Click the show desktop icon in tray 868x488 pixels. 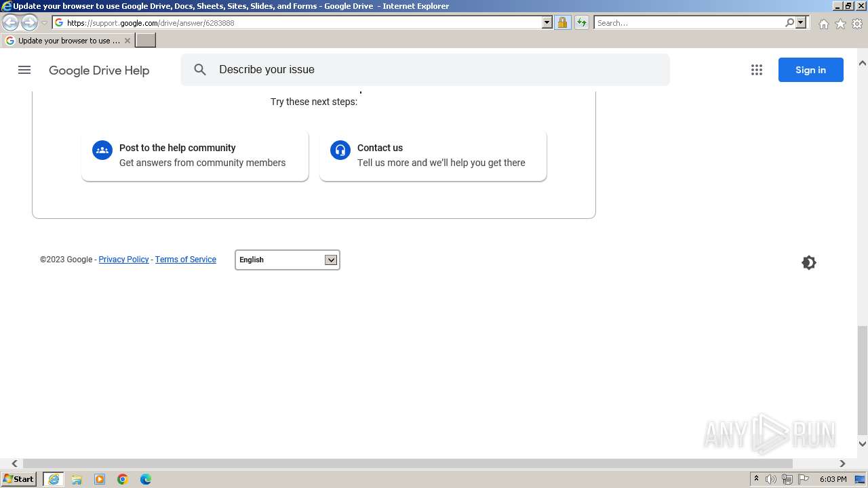tap(860, 479)
